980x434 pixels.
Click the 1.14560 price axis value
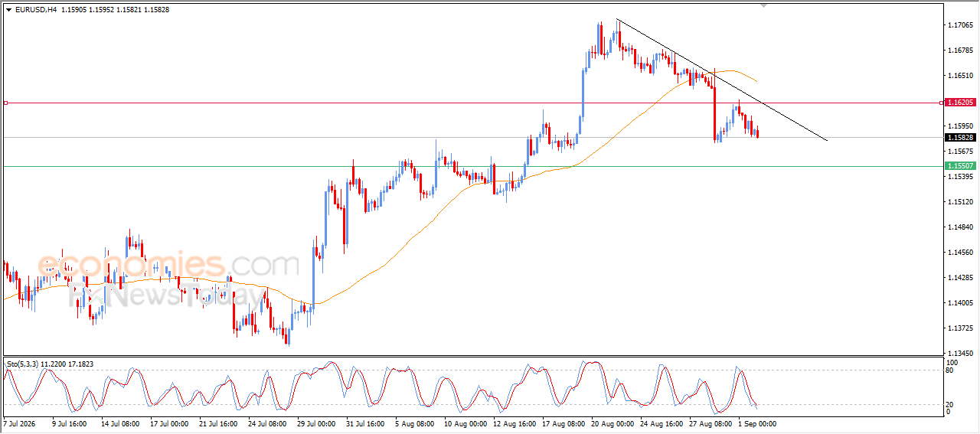(x=960, y=253)
